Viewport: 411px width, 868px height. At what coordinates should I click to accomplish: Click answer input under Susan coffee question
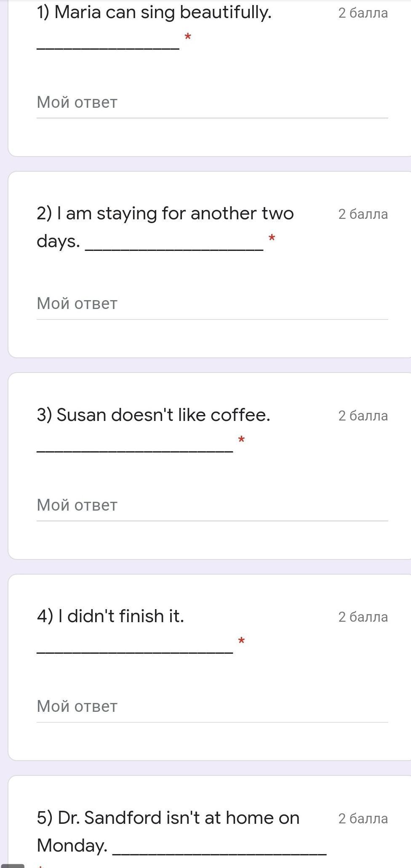coord(212,506)
